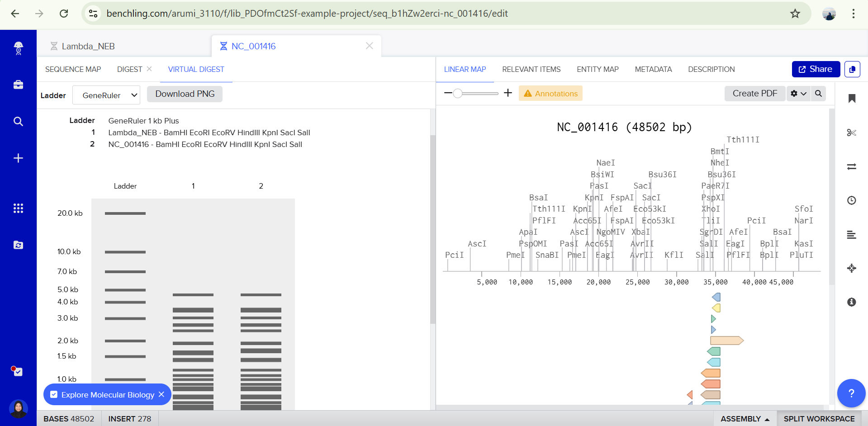Click the Create PDF button
868x426 pixels.
pyautogui.click(x=754, y=94)
